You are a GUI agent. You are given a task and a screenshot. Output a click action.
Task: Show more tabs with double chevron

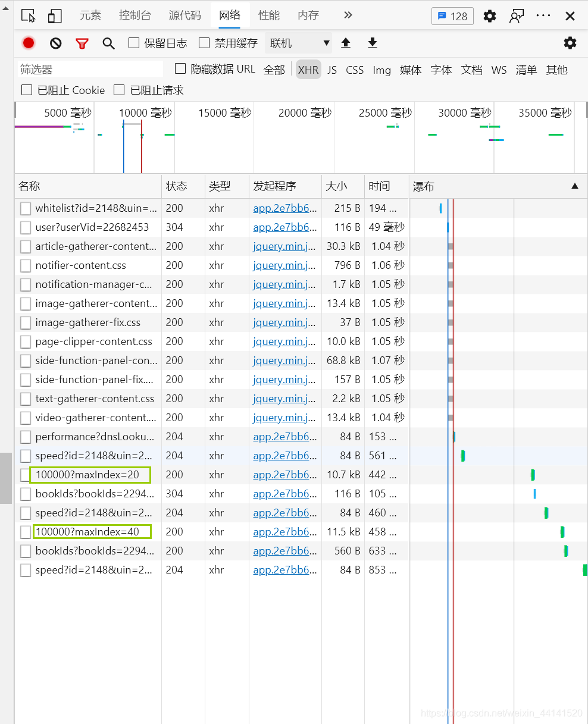(348, 15)
